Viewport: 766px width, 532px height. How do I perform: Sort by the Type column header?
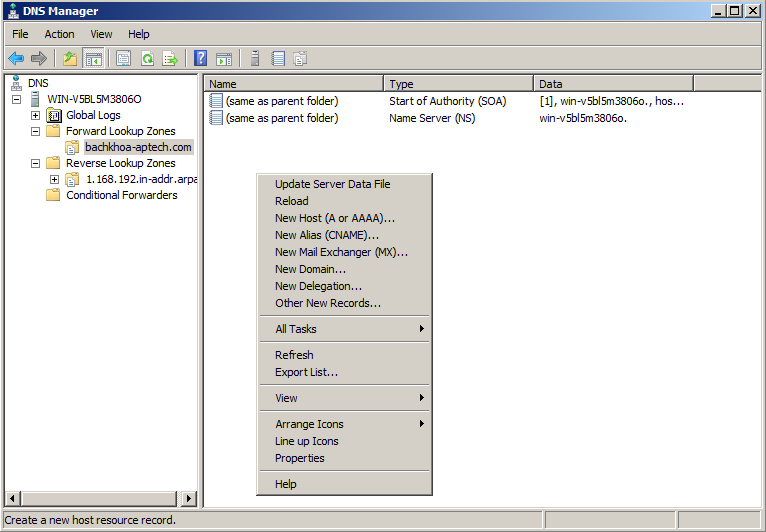pos(459,84)
